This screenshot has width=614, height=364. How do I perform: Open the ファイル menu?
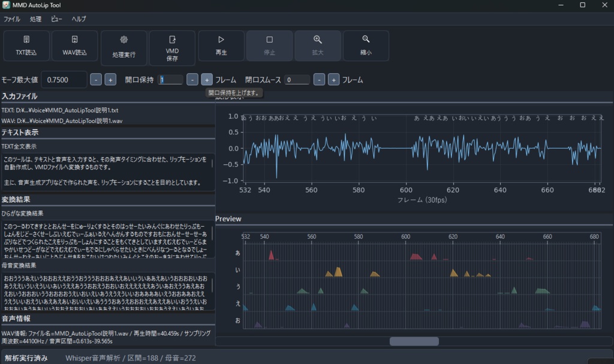[x=12, y=19]
